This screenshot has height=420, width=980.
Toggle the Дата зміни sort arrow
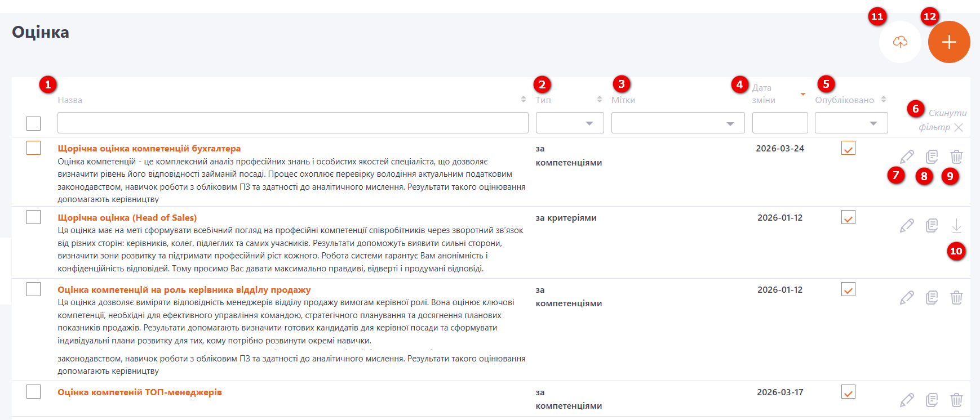[x=803, y=94]
